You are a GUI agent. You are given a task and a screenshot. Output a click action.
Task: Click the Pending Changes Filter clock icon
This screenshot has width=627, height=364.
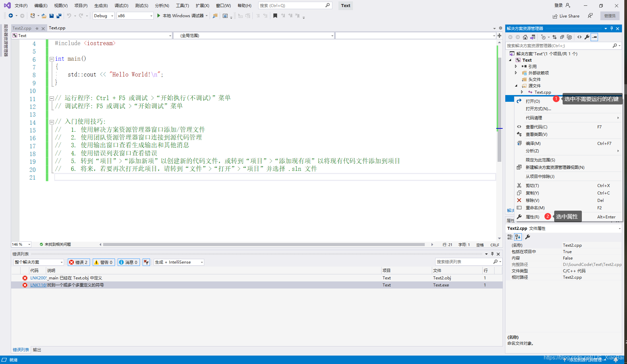(543, 37)
